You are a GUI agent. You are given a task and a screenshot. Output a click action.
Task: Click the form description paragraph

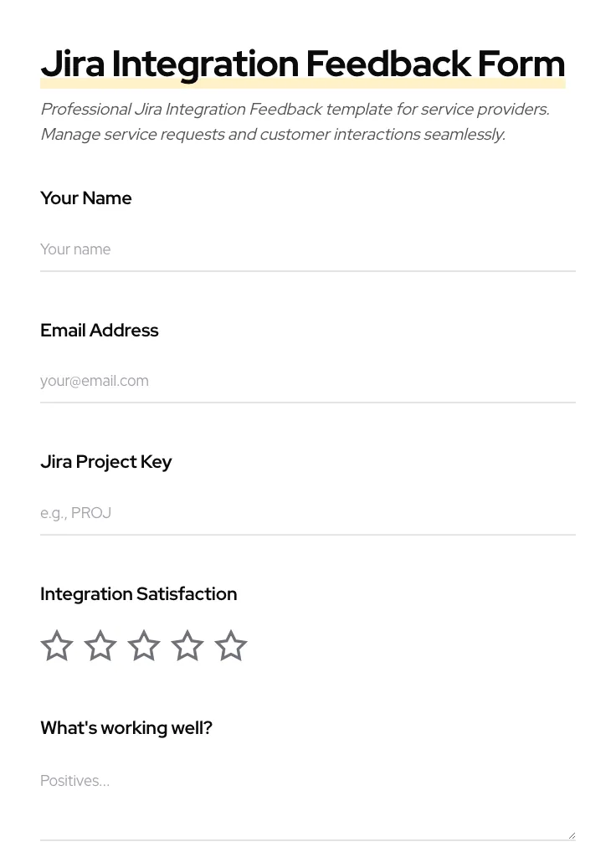pos(295,121)
